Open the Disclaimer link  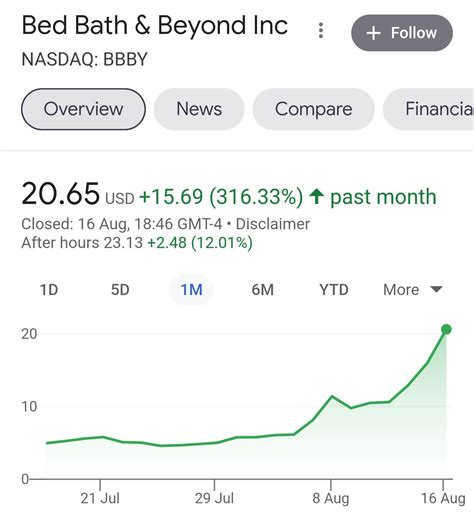tap(273, 224)
